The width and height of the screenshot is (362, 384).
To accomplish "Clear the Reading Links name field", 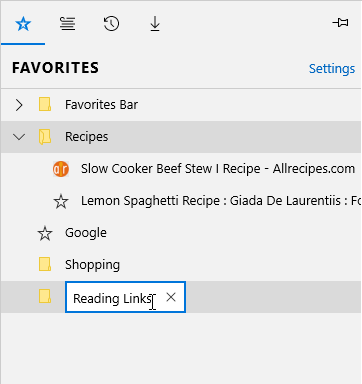I will coord(171,297).
